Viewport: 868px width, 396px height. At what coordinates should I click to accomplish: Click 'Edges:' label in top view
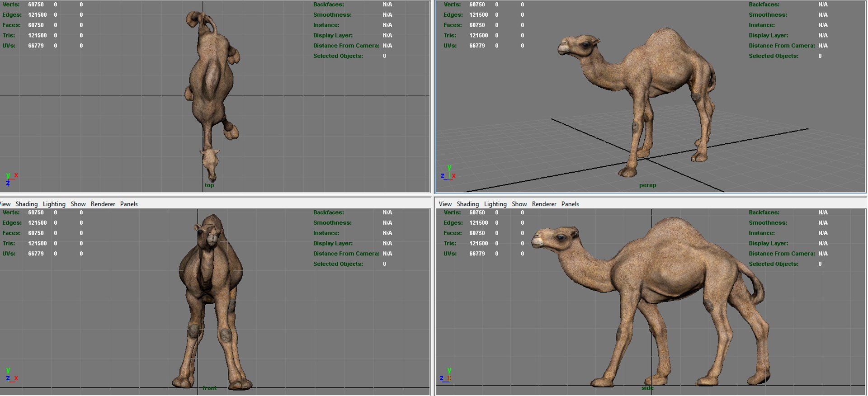(12, 15)
